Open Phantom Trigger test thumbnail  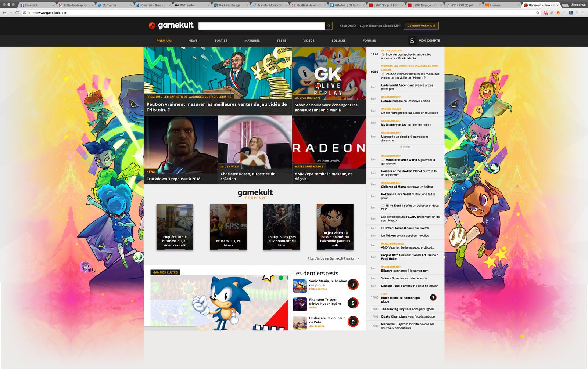(x=300, y=304)
